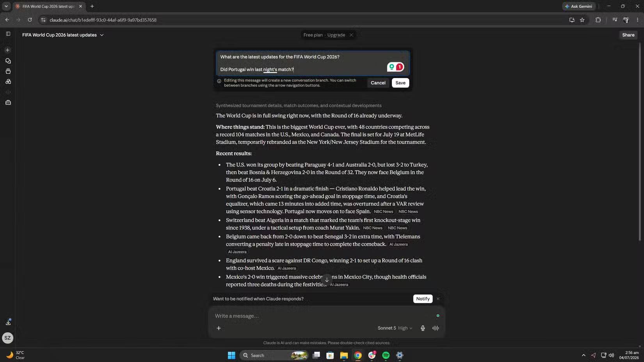Open the tab search dropdown in Chrome
Image resolution: width=644 pixels, height=362 pixels.
coord(6,6)
